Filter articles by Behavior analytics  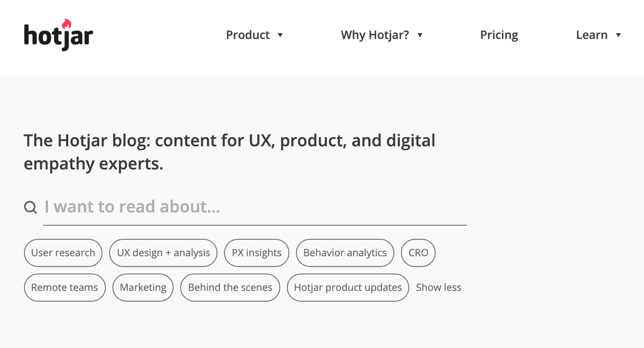345,253
